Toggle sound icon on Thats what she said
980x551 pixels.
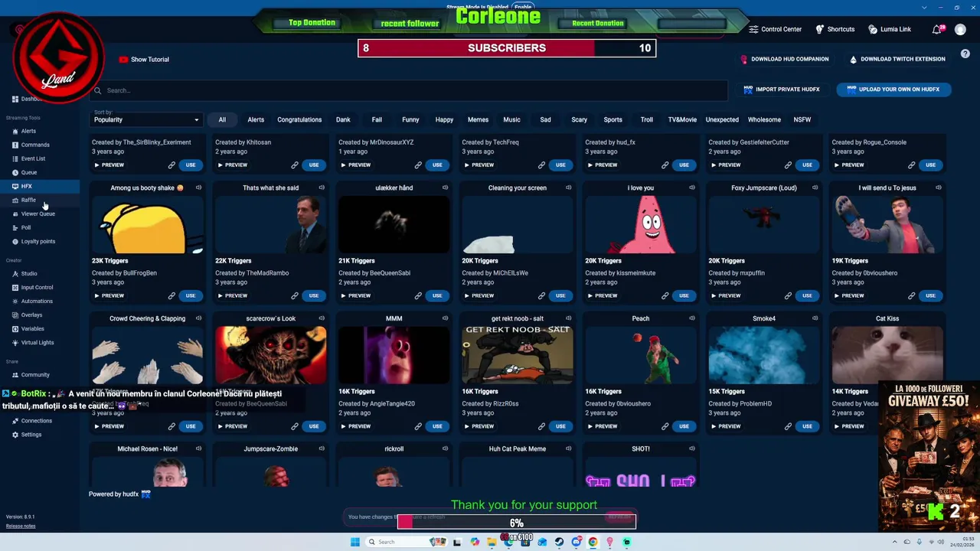click(322, 187)
